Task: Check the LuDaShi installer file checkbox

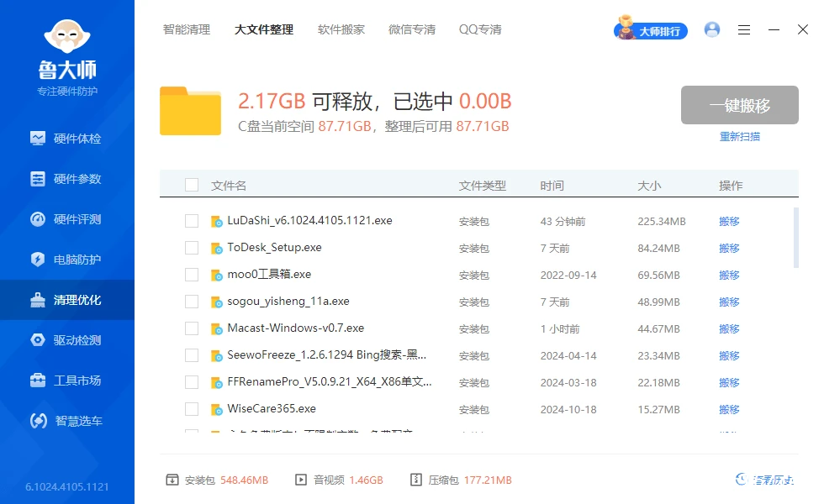Action: tap(191, 221)
